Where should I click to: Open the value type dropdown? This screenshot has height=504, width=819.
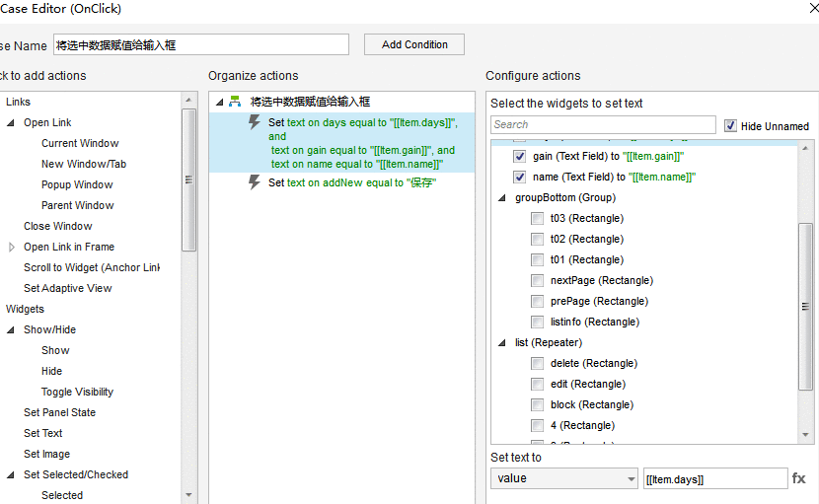click(564, 478)
